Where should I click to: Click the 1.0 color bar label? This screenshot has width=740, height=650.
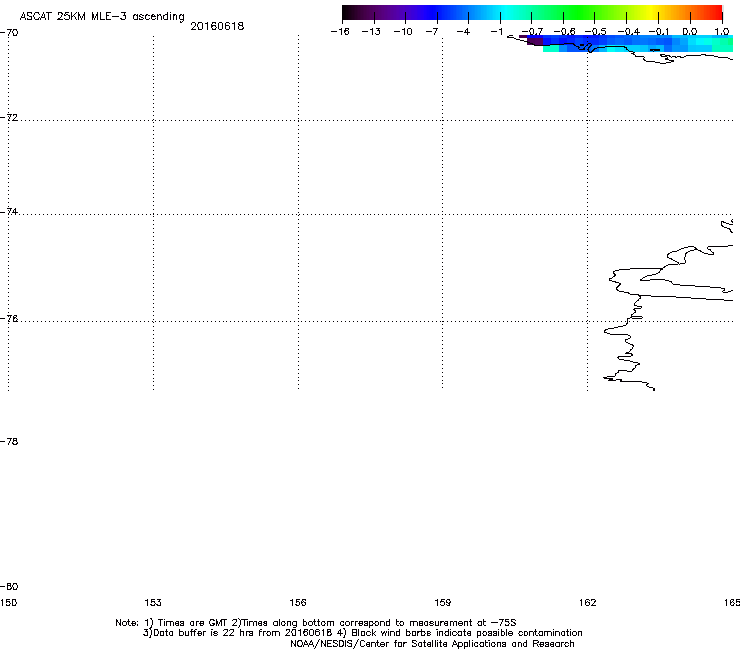[x=722, y=32]
